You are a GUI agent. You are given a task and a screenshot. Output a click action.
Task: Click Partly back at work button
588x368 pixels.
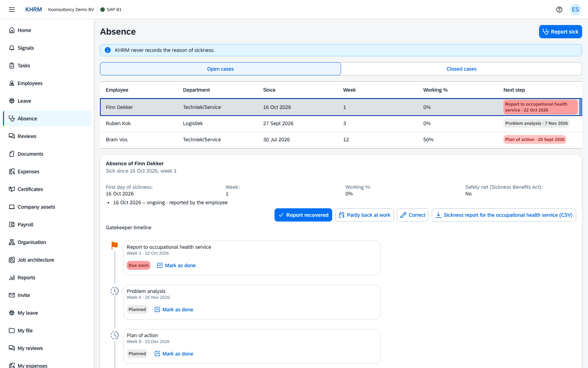(365, 215)
